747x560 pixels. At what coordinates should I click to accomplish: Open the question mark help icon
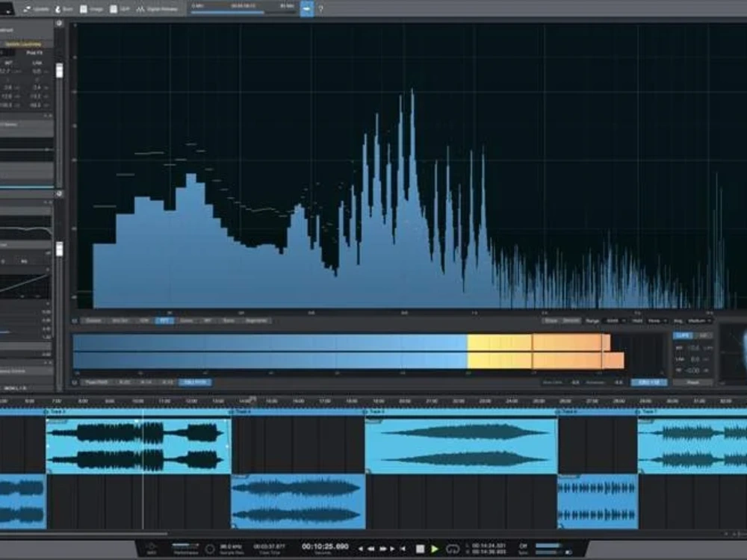click(320, 9)
